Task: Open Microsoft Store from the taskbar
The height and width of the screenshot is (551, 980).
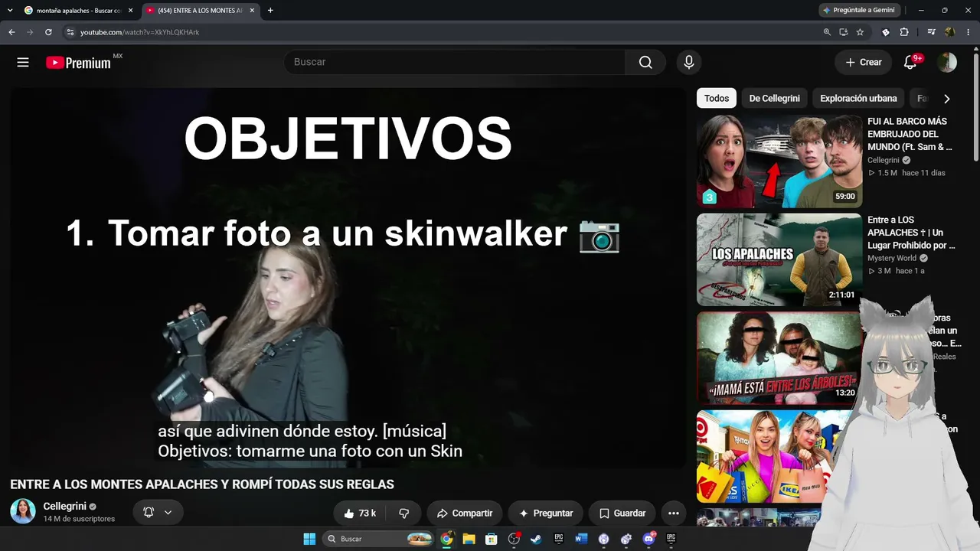Action: (x=491, y=539)
